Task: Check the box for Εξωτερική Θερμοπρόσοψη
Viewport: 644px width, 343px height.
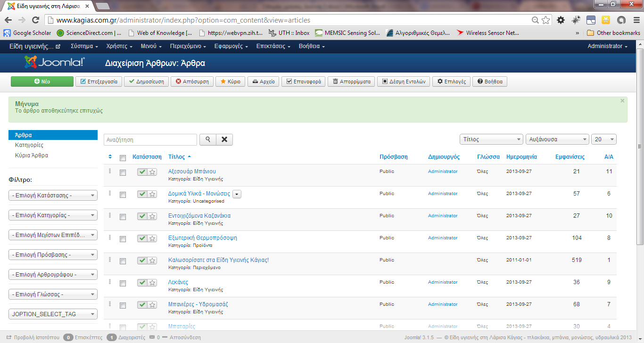Action: 123,239
